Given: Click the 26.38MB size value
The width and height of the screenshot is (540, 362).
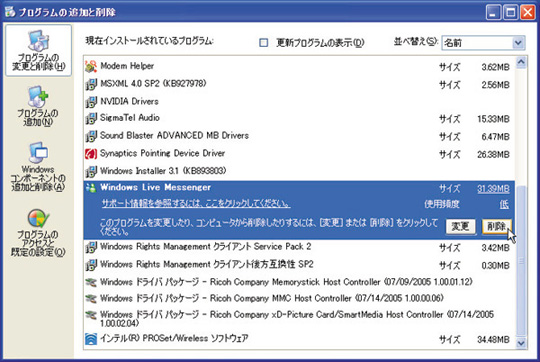Looking at the screenshot, I should point(493,155).
